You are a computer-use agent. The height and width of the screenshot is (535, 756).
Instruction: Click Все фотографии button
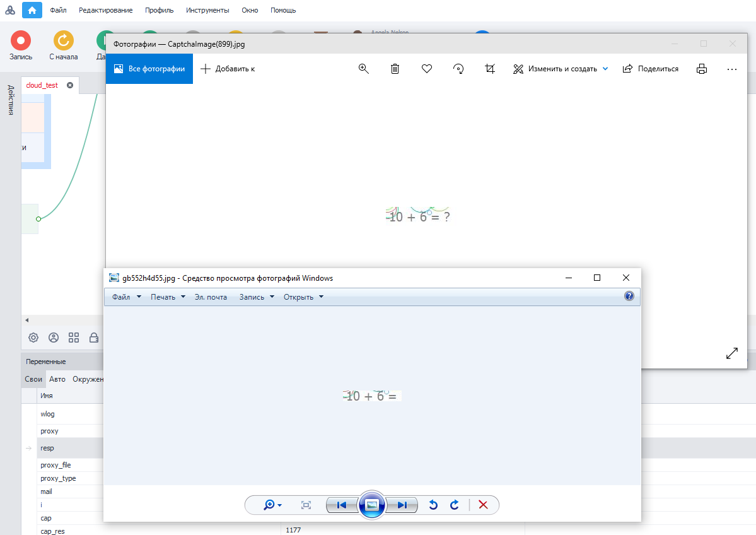149,69
